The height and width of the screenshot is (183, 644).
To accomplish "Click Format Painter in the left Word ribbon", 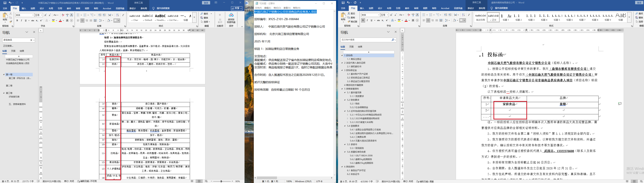I will pos(10,22).
